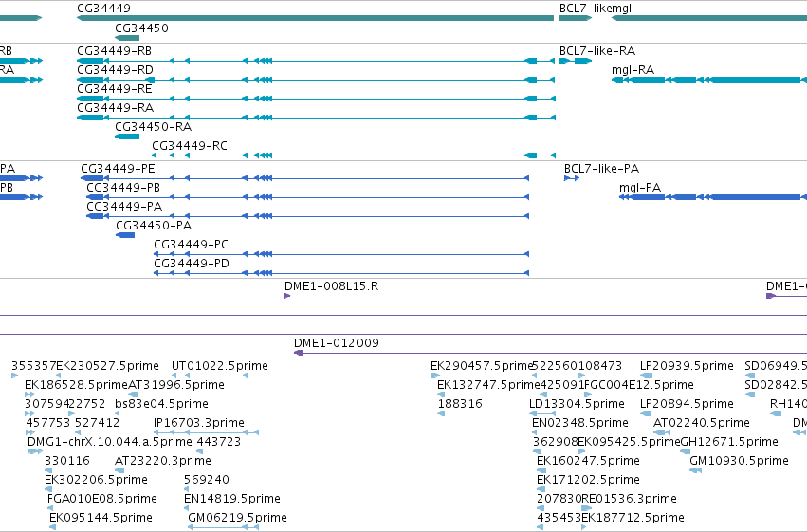Select transcript CG34449-RA label
Screen dimensions: 807x532
click(116, 107)
